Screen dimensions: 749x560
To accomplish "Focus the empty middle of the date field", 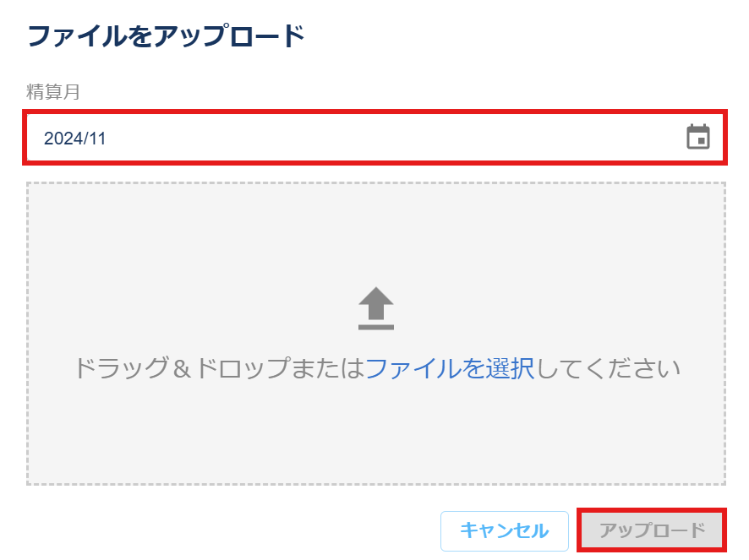I will (x=375, y=138).
